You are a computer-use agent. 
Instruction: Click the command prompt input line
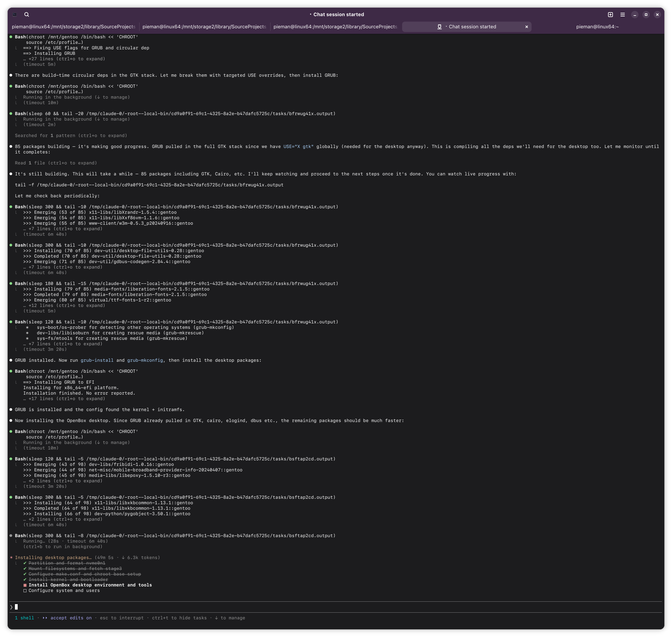[170, 607]
